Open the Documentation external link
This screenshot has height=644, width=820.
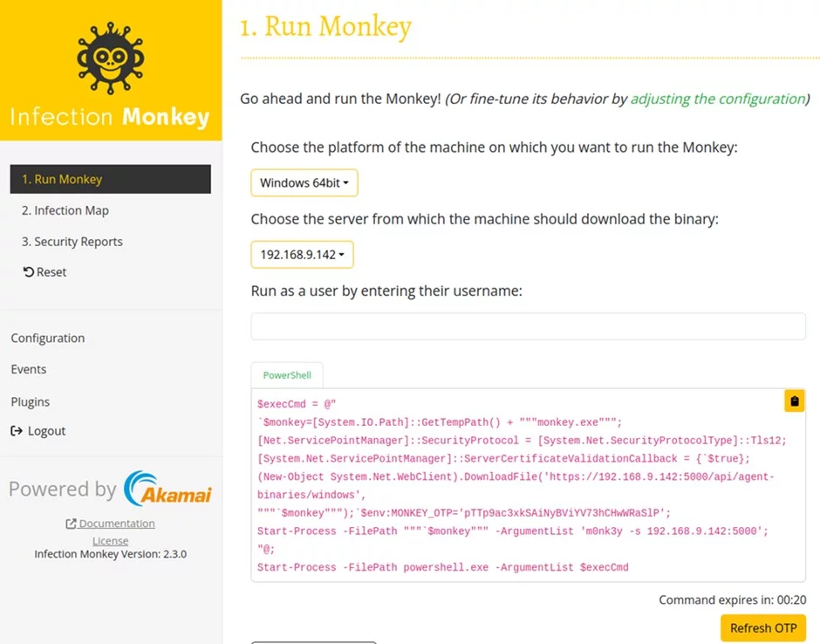[x=110, y=524]
